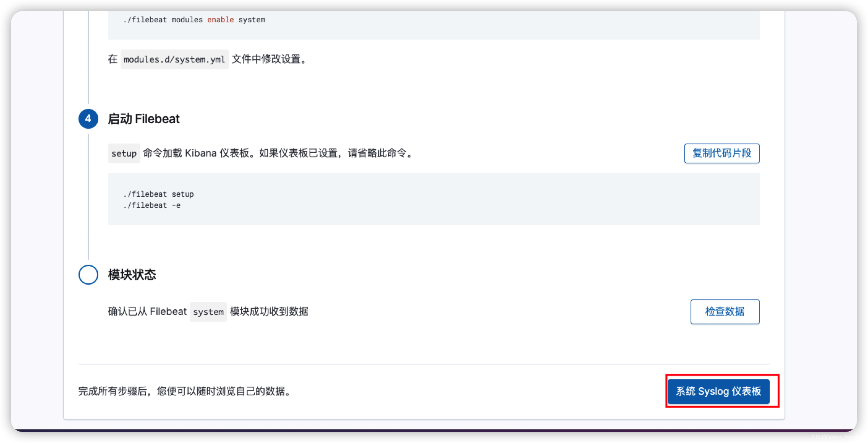868x443 pixels.
Task: Click the step 4 number circle
Action: click(88, 119)
